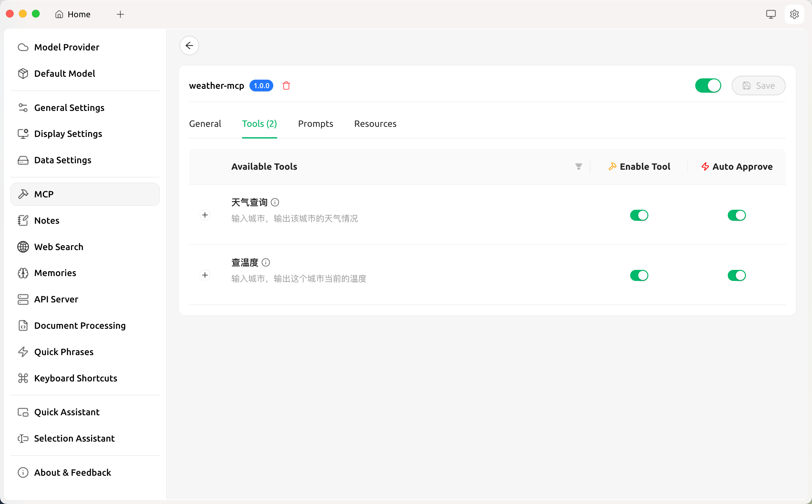Viewport: 812px width, 504px height.
Task: Click the filter icon in Available Tools header
Action: click(x=578, y=166)
